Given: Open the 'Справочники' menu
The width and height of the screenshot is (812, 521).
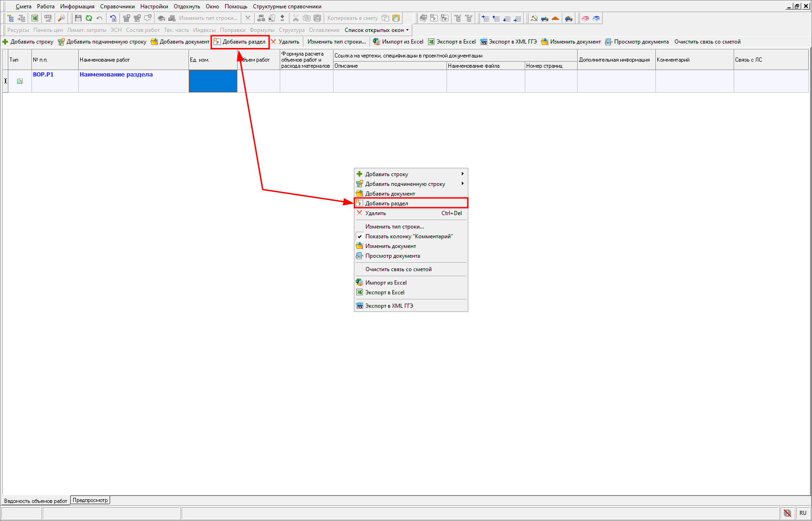Looking at the screenshot, I should pos(117,6).
